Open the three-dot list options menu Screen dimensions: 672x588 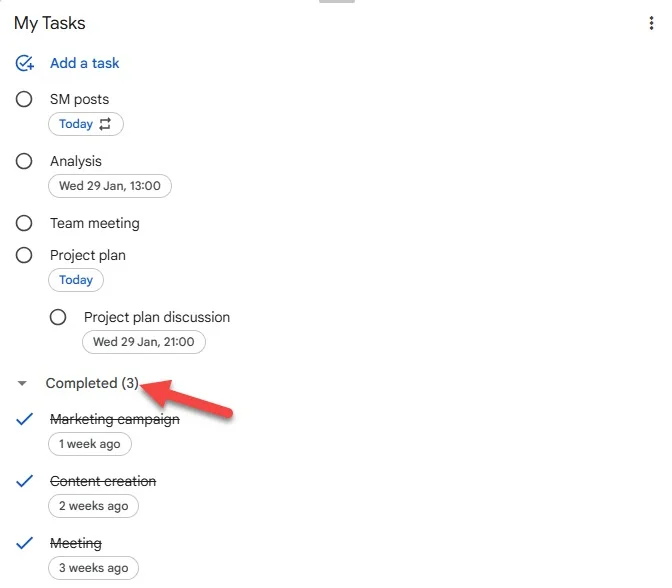coord(651,23)
